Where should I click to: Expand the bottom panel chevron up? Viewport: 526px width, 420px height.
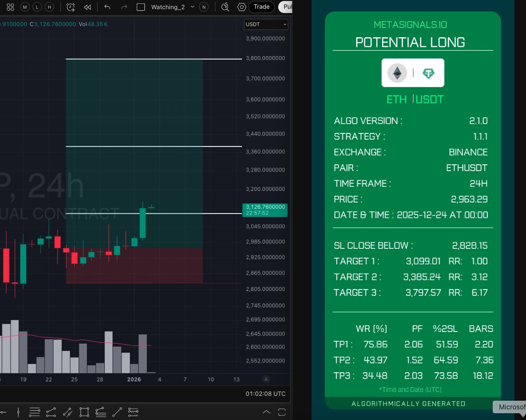click(x=266, y=412)
